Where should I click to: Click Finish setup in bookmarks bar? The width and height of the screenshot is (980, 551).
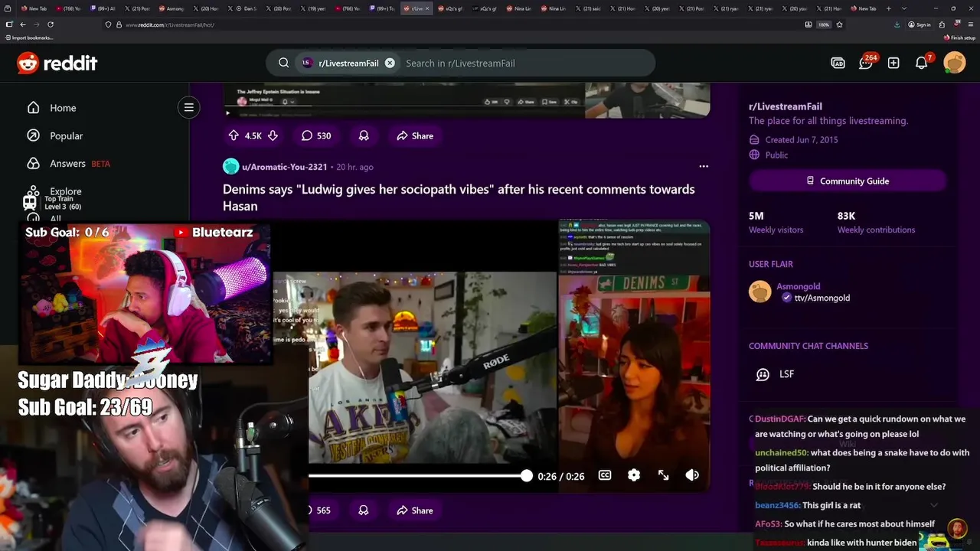pyautogui.click(x=960, y=37)
